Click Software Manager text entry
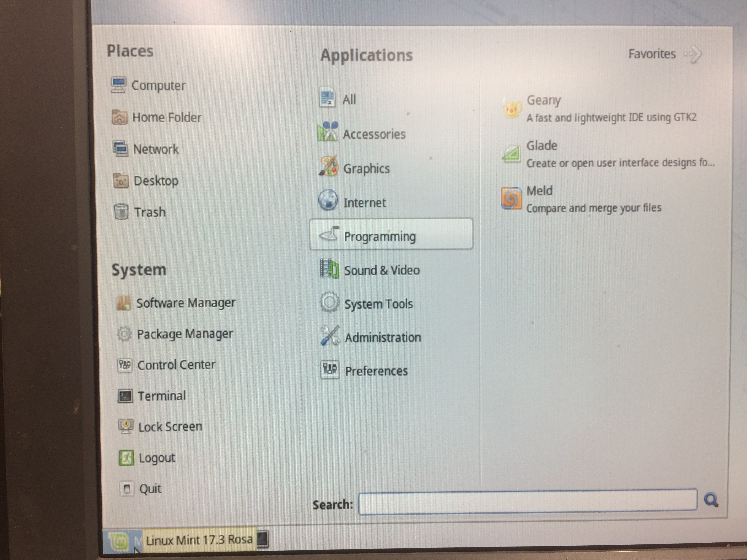Image resolution: width=747 pixels, height=560 pixels. (186, 303)
